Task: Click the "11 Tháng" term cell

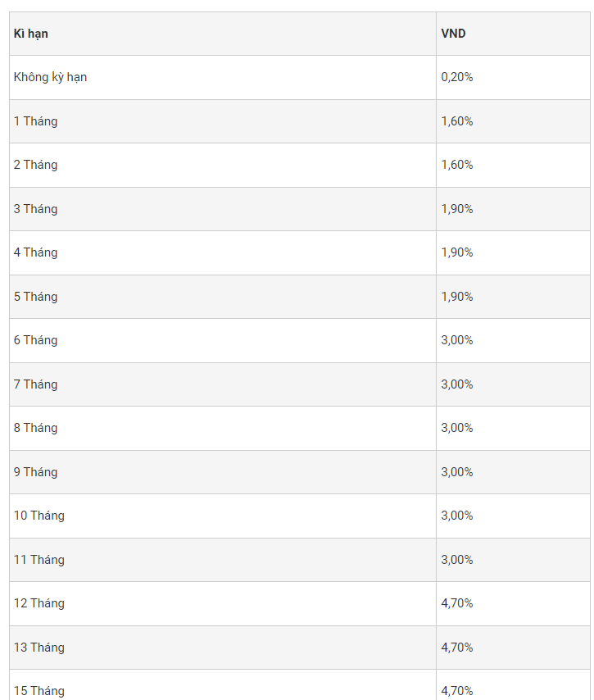Action: coord(39,560)
